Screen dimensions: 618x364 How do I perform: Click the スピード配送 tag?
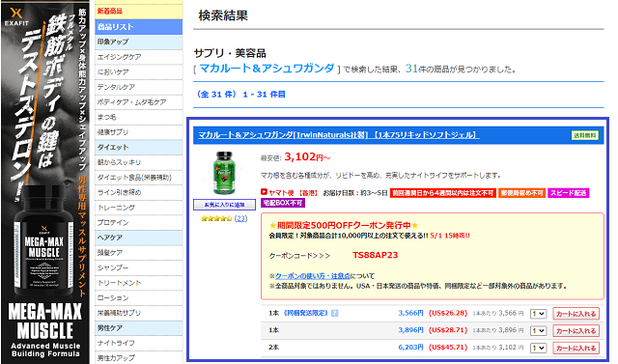tap(568, 193)
